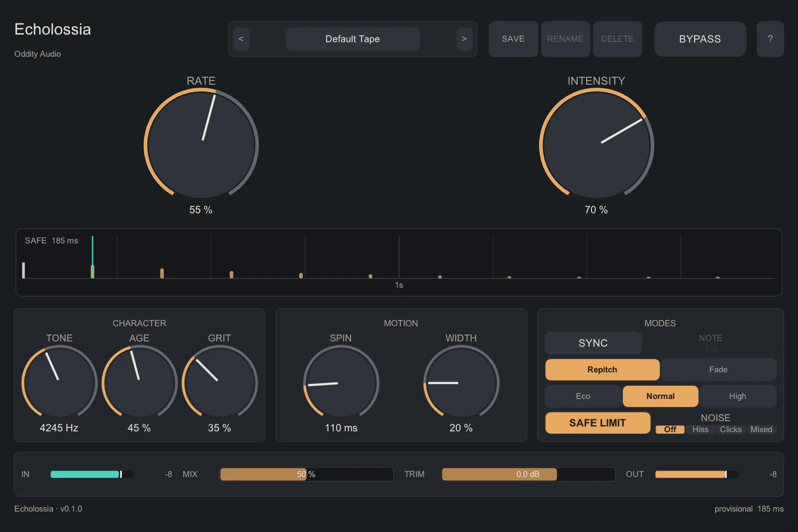
Task: Click the 1s label on the timeline
Action: click(399, 285)
